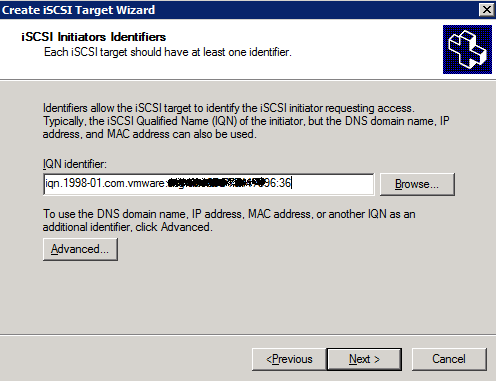This screenshot has height=381, width=496.
Task: Click the 'To use the DNS domain name' paragraph
Action: pyautogui.click(x=229, y=220)
